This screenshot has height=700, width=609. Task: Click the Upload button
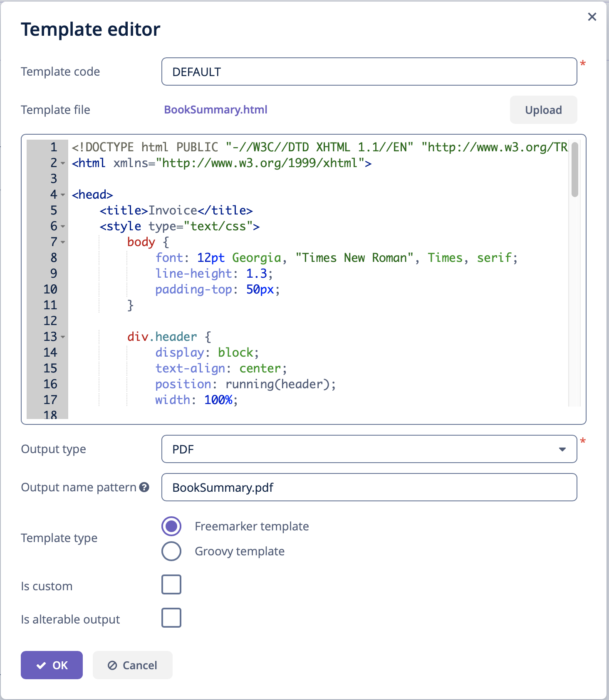543,110
